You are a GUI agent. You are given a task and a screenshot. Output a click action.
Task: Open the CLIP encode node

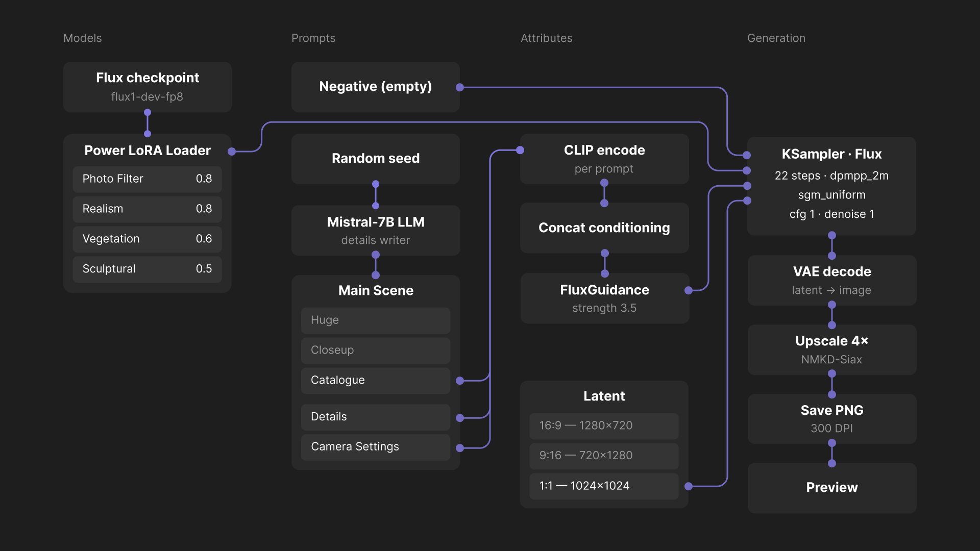pos(604,159)
